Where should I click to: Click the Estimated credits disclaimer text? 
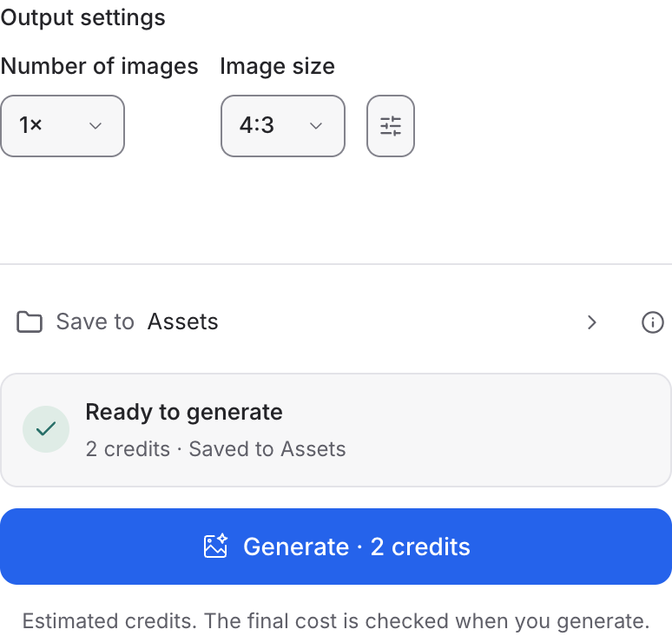tap(336, 620)
